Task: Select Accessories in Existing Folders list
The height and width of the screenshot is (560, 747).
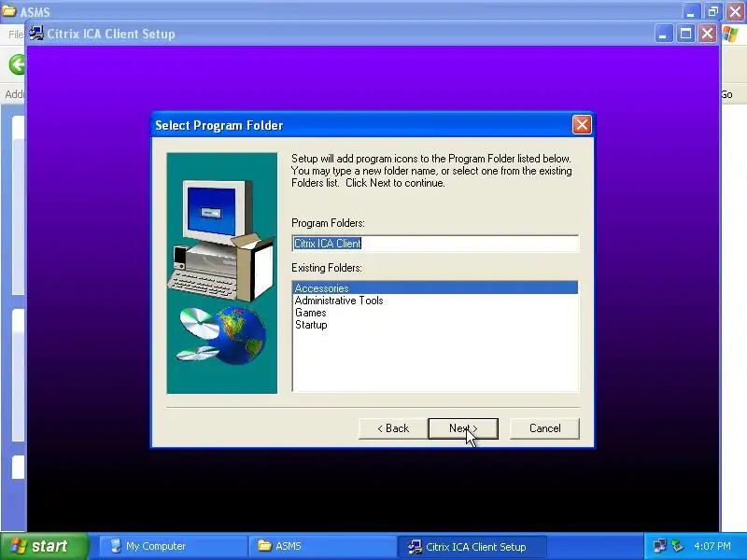Action: pyautogui.click(x=435, y=288)
